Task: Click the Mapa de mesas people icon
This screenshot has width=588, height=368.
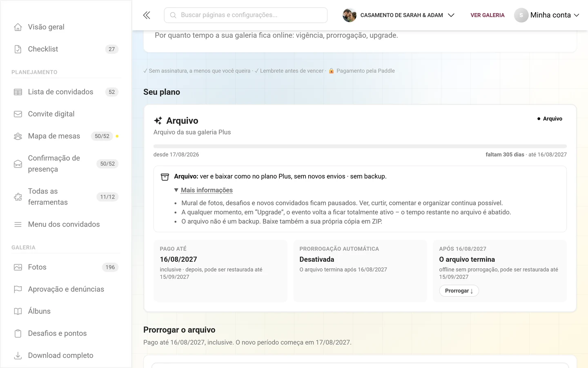Action: tap(18, 136)
